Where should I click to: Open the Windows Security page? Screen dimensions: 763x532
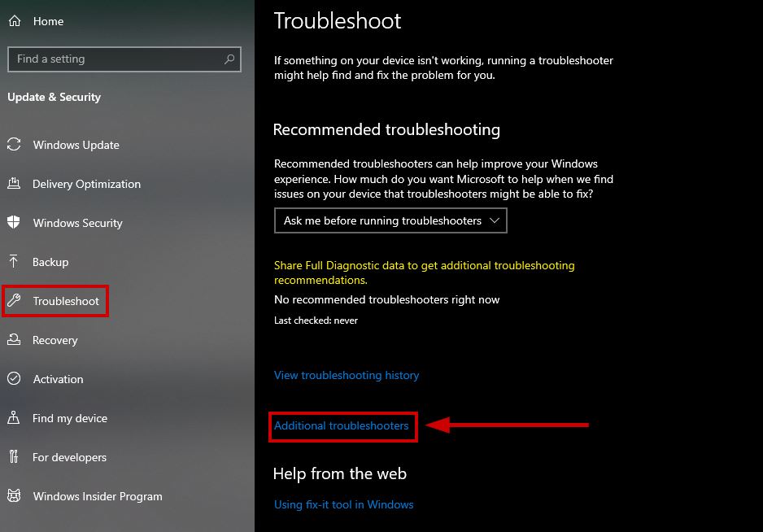78,223
